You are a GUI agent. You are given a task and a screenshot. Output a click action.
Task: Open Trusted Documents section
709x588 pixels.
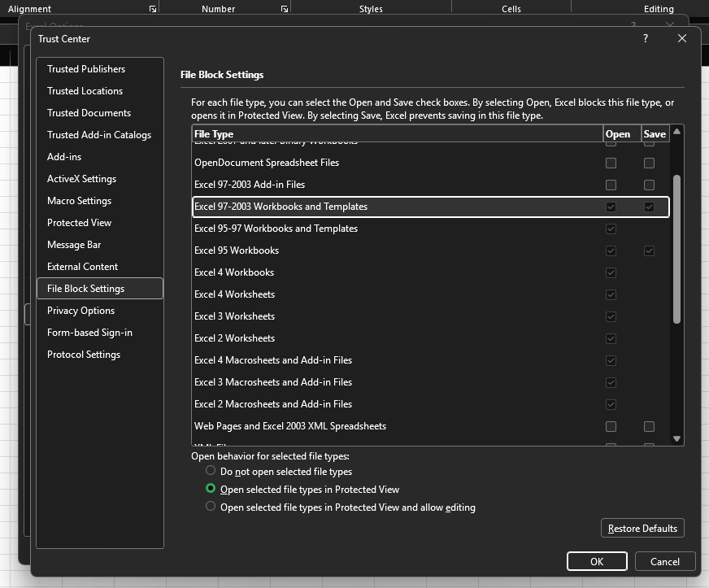click(x=100, y=112)
